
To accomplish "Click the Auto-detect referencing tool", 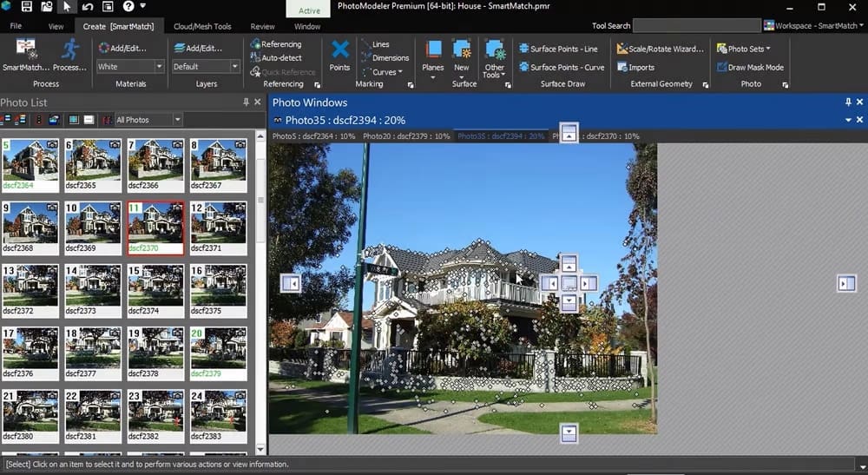I will click(x=276, y=58).
